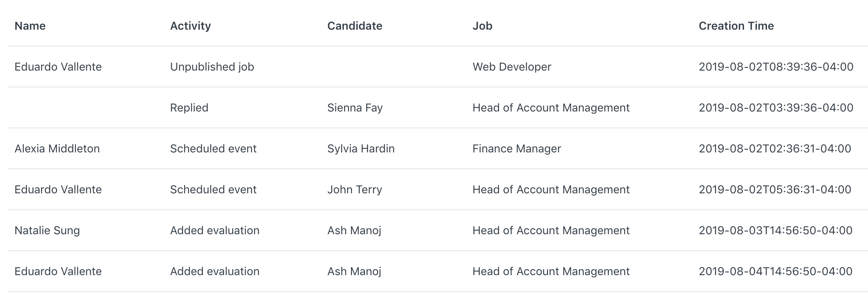868x300 pixels.
Task: Click Sylvia Hardin's Scheduled event activity
Action: (x=213, y=149)
